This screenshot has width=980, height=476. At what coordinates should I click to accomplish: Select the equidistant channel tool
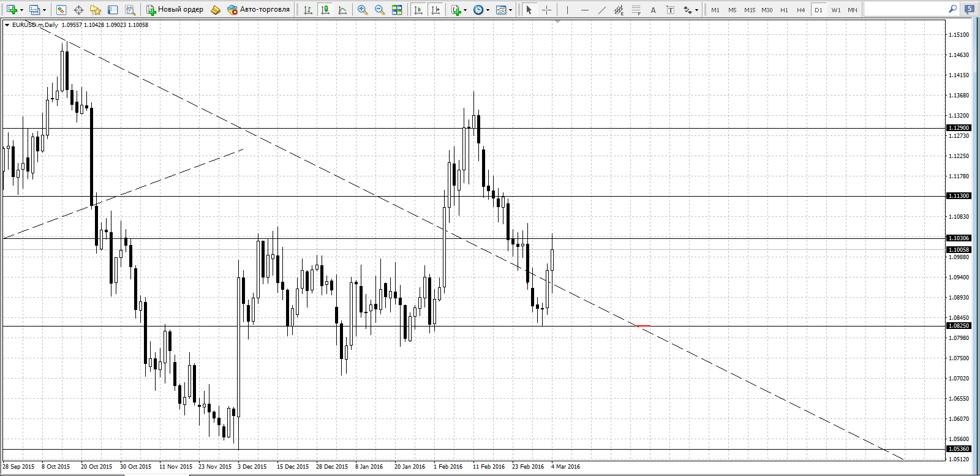tap(619, 10)
